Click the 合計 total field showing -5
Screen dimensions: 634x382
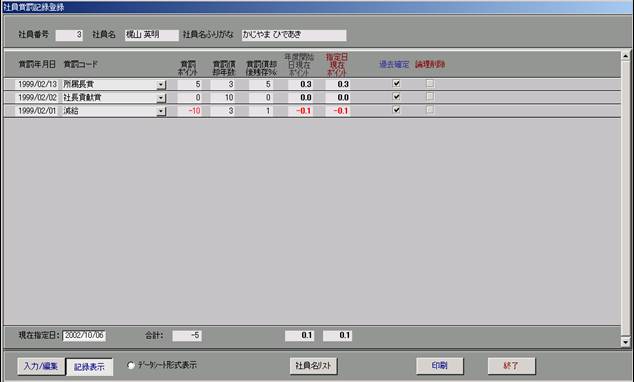187,336
